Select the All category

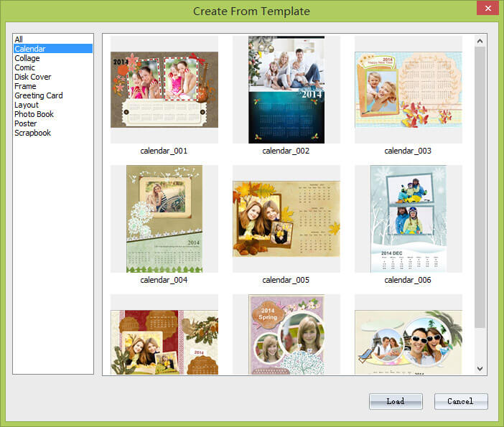pos(53,39)
